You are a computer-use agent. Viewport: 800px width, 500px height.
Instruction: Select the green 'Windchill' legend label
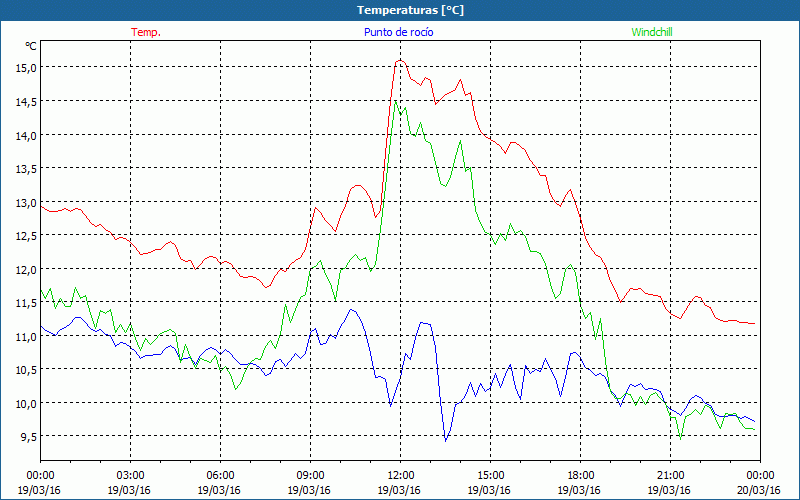click(652, 32)
